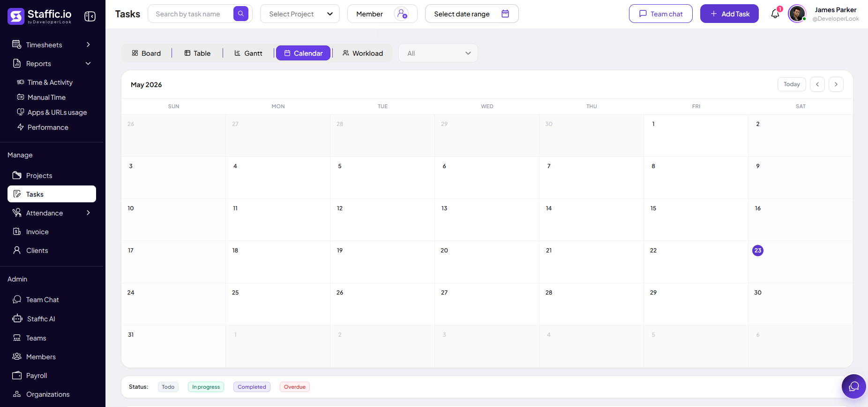The width and height of the screenshot is (868, 407).
Task: Click the Clients person icon
Action: tap(17, 250)
